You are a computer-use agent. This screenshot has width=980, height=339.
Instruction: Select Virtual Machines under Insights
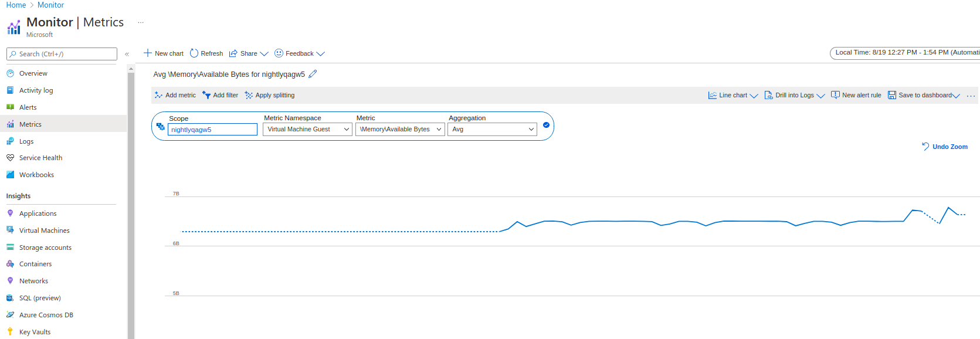[x=44, y=230]
